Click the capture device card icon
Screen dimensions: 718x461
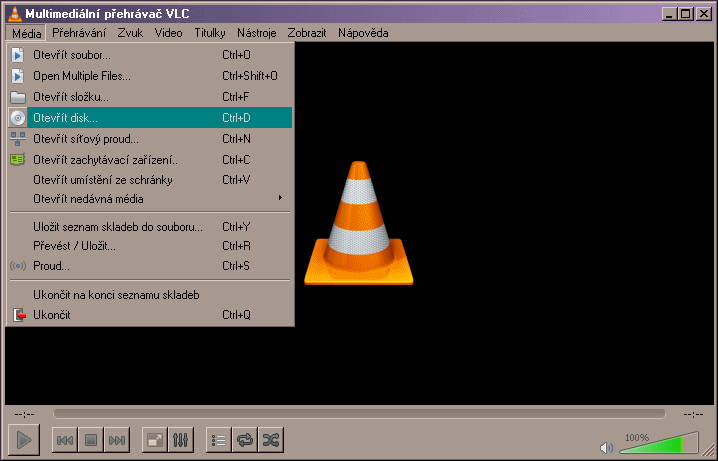(x=17, y=160)
